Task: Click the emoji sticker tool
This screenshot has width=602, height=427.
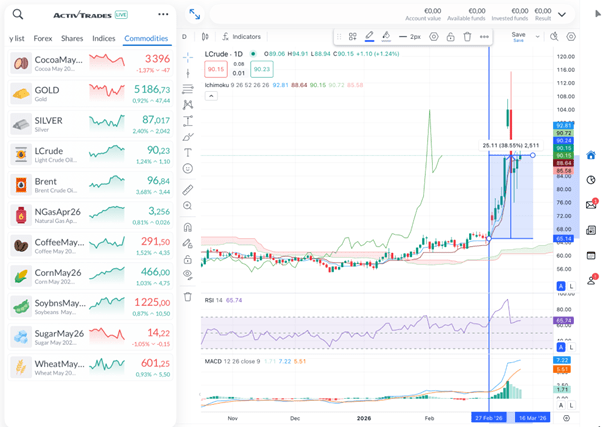Action: [x=188, y=169]
